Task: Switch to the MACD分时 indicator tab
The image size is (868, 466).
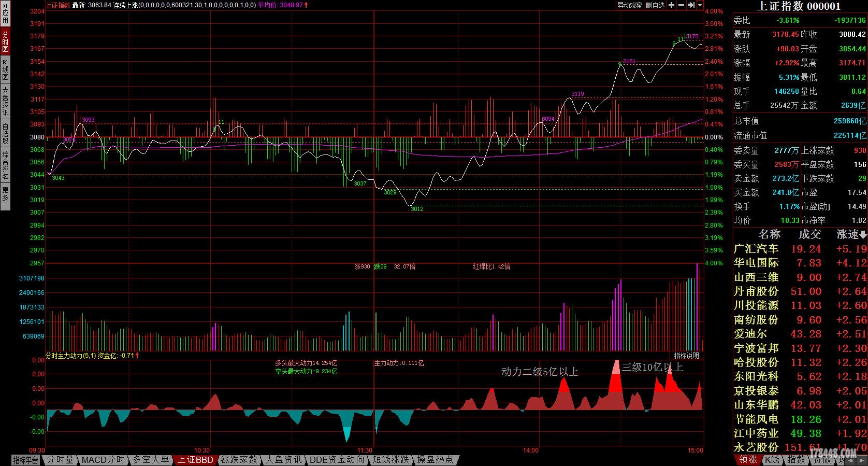Action: [103, 460]
